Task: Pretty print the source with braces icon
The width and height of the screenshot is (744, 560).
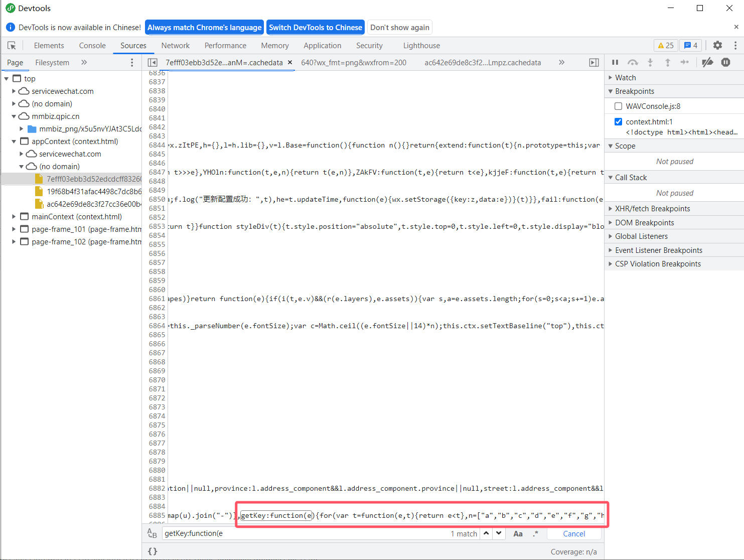Action: tap(153, 551)
